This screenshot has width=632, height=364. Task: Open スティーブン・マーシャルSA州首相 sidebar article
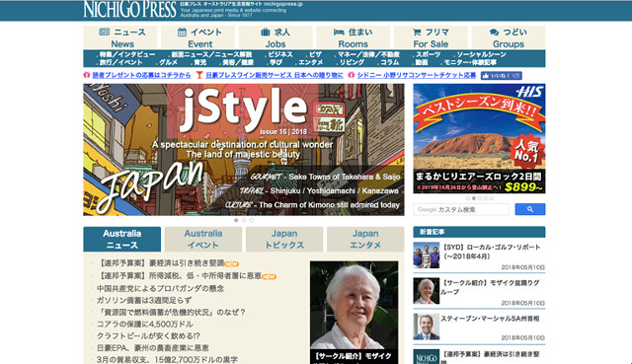pos(490,319)
